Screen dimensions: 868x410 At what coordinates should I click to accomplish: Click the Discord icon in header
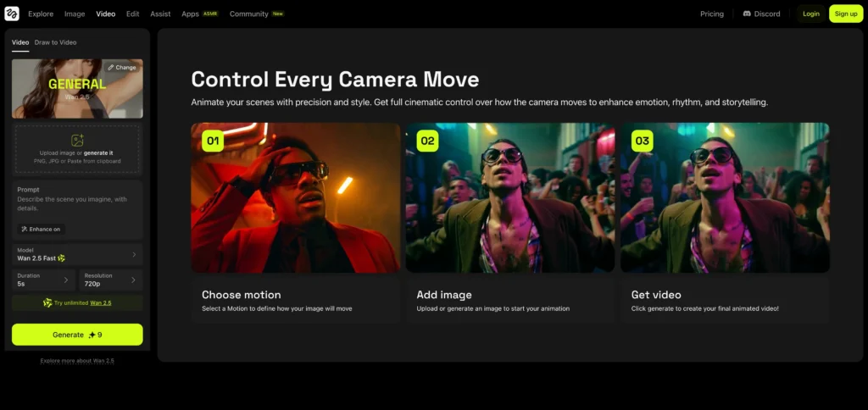[x=747, y=14]
